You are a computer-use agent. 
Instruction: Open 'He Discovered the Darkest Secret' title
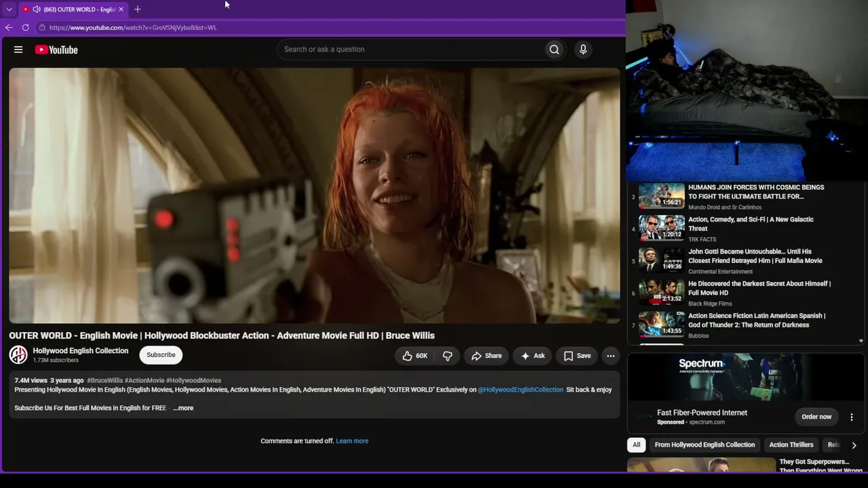click(x=759, y=288)
